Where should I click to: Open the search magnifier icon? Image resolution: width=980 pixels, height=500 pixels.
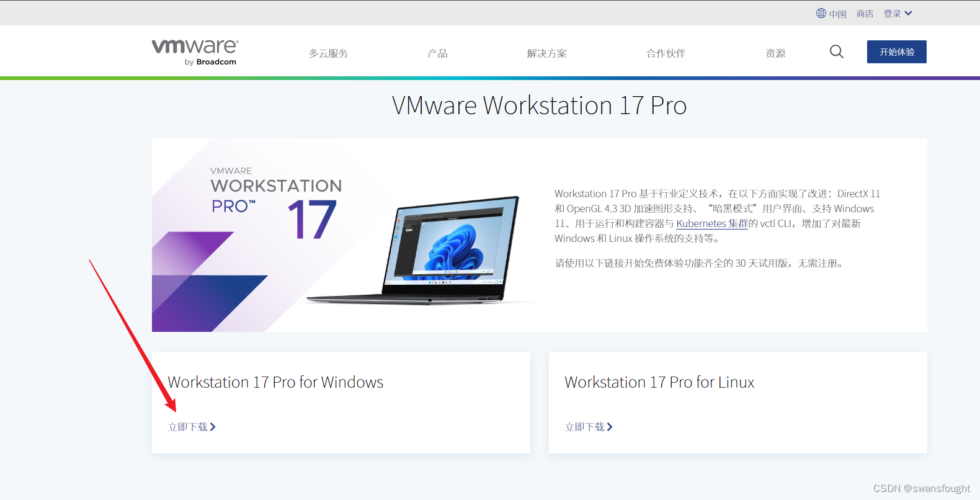tap(837, 51)
